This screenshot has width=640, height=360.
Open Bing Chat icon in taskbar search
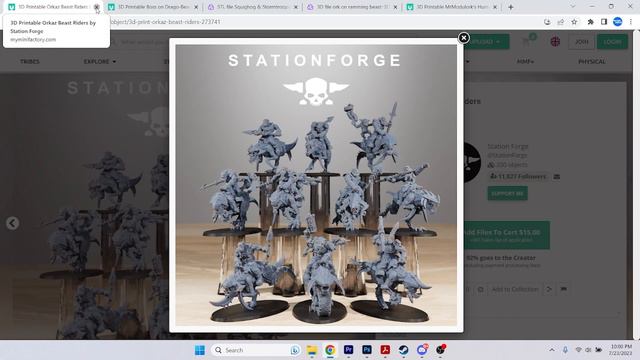coord(295,350)
